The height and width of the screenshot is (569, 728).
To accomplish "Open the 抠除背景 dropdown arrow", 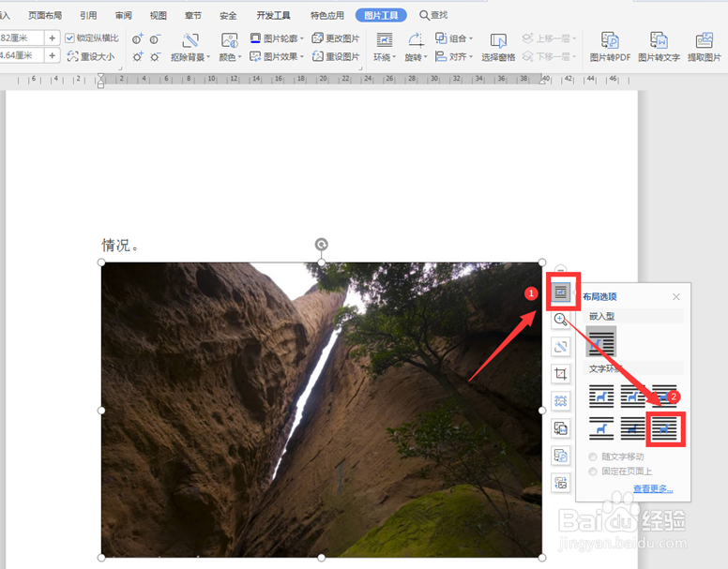I will pos(208,57).
